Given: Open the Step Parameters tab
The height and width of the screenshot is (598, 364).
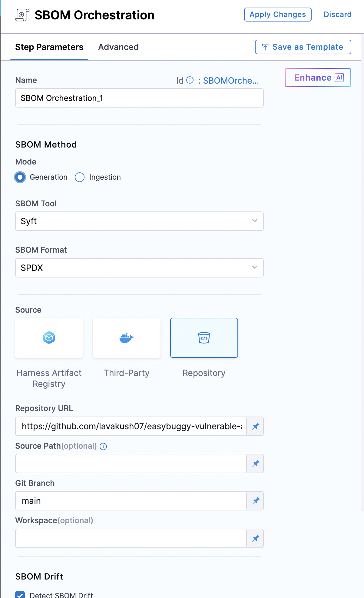Looking at the screenshot, I should (49, 47).
